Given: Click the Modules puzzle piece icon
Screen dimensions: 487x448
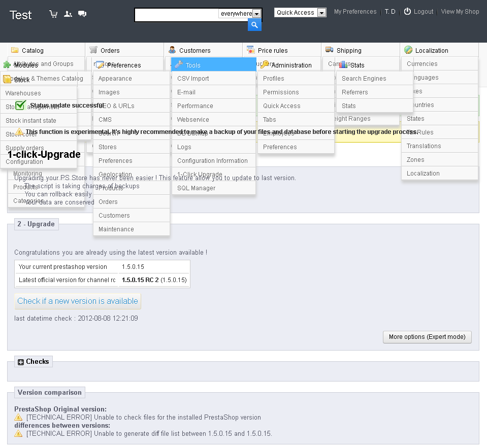Looking at the screenshot, I should (x=7, y=65).
